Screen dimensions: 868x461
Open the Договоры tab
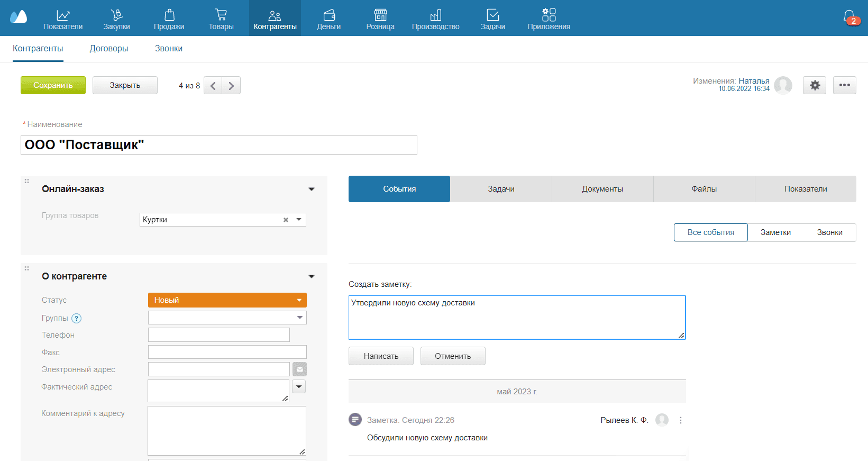109,49
